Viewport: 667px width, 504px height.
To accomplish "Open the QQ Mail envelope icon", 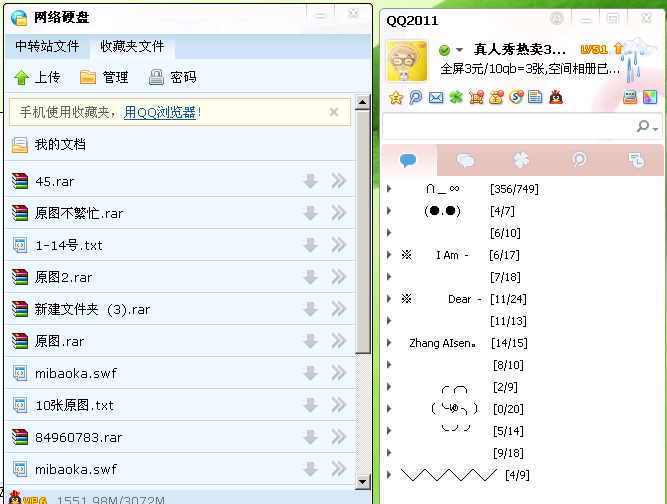I will pos(436,98).
